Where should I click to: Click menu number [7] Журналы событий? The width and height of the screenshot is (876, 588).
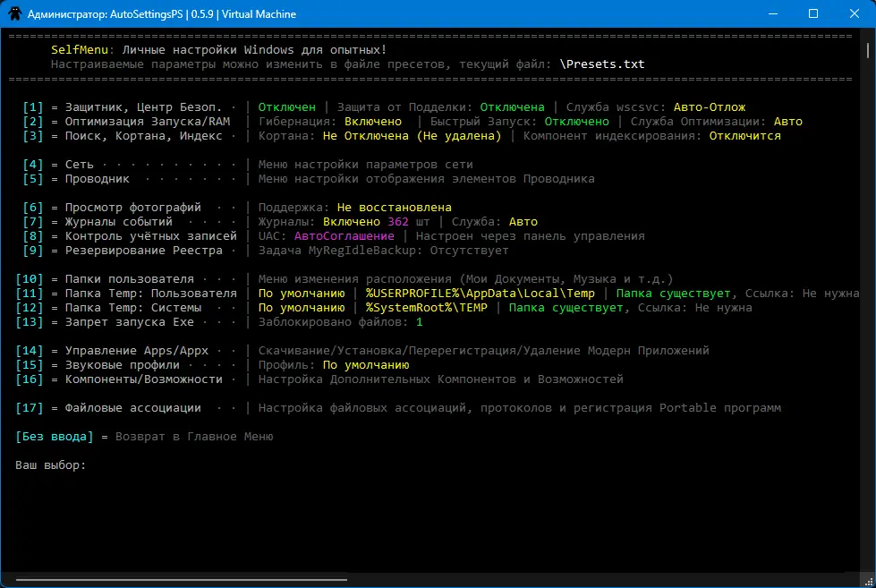(32, 222)
